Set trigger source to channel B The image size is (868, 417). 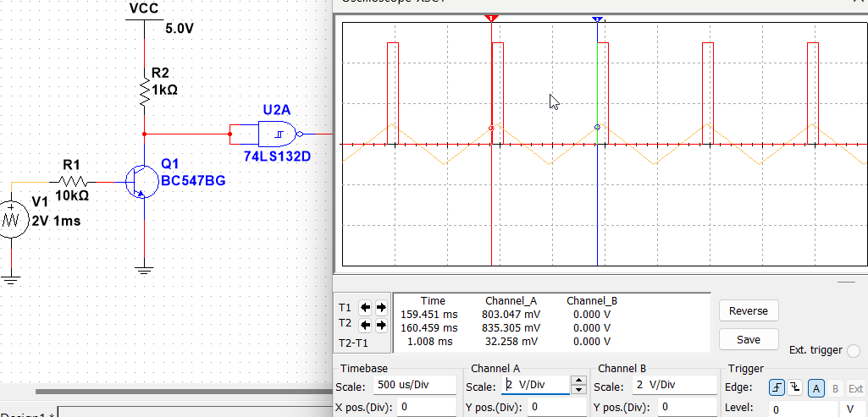[x=835, y=389]
